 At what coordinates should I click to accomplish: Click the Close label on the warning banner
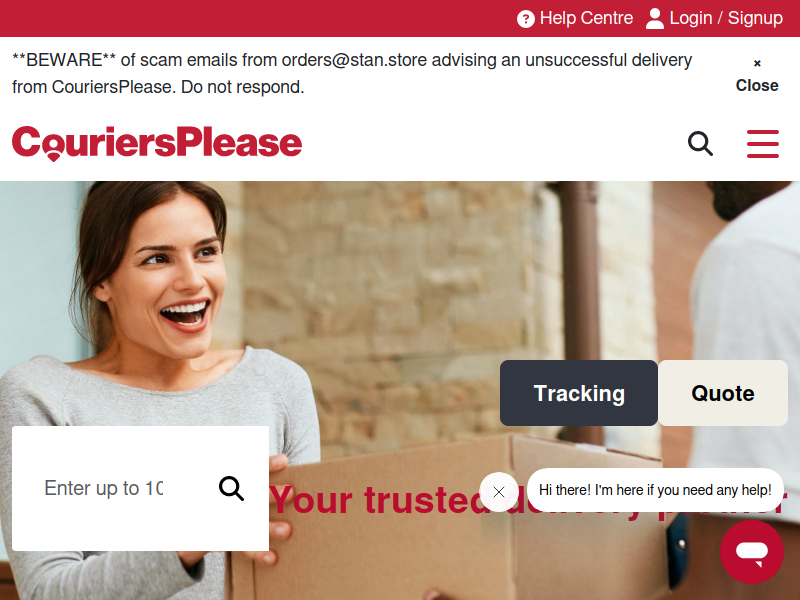757,85
